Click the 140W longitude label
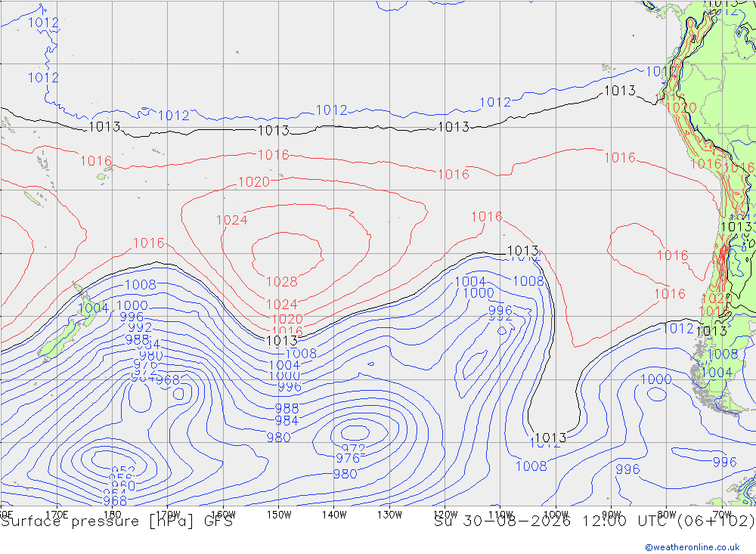This screenshot has width=756, height=554. coord(334,515)
